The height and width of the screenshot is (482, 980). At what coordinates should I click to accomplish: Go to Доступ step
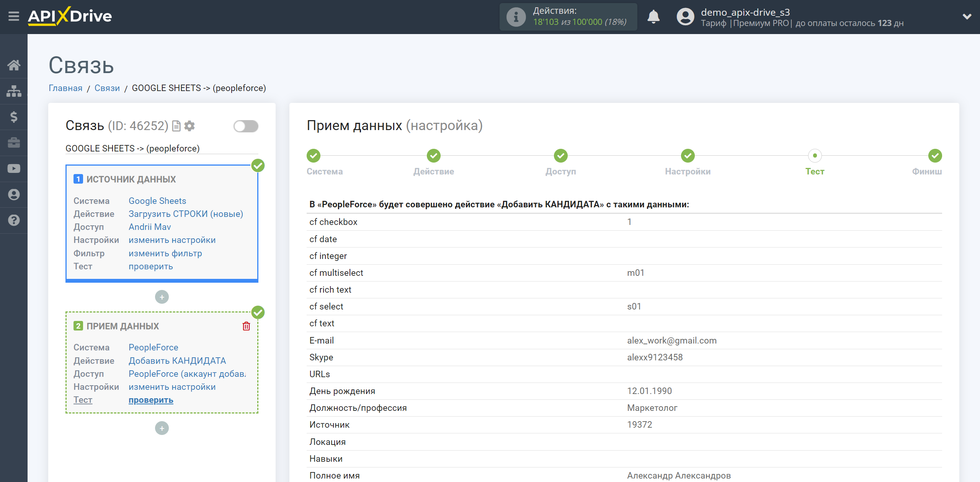click(561, 156)
